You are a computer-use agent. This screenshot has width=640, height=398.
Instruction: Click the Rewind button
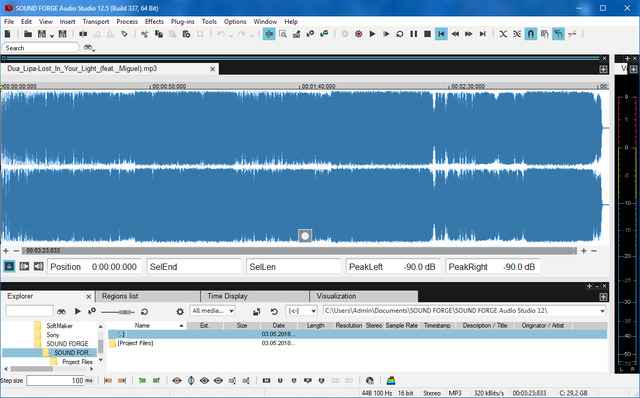[455, 34]
